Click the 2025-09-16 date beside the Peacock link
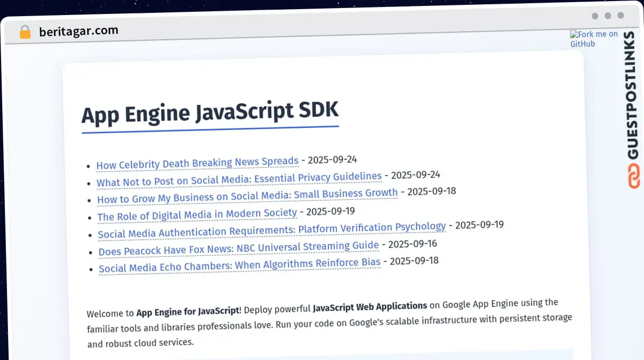Image resolution: width=644 pixels, height=360 pixels. coord(412,244)
